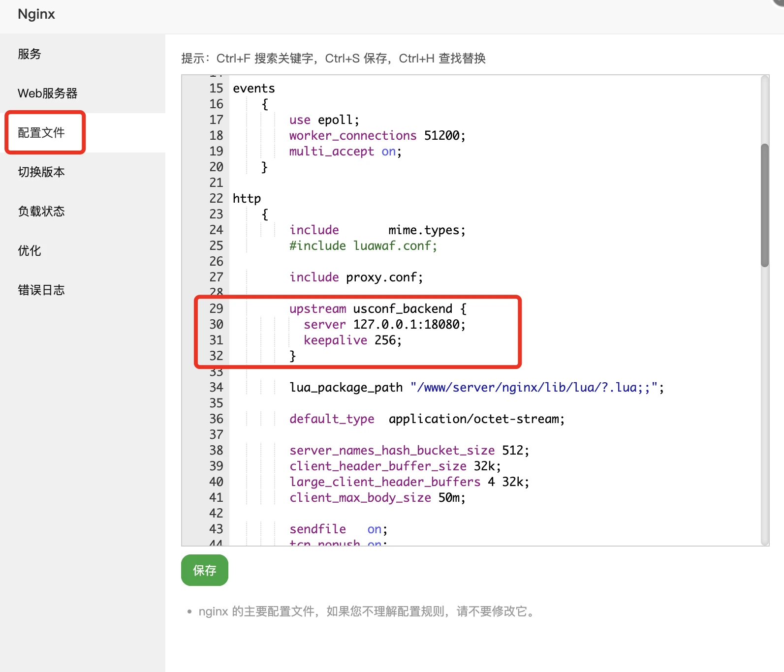Click the editor's vertical scrollbar thumb
The width and height of the screenshot is (784, 672).
pos(764,205)
